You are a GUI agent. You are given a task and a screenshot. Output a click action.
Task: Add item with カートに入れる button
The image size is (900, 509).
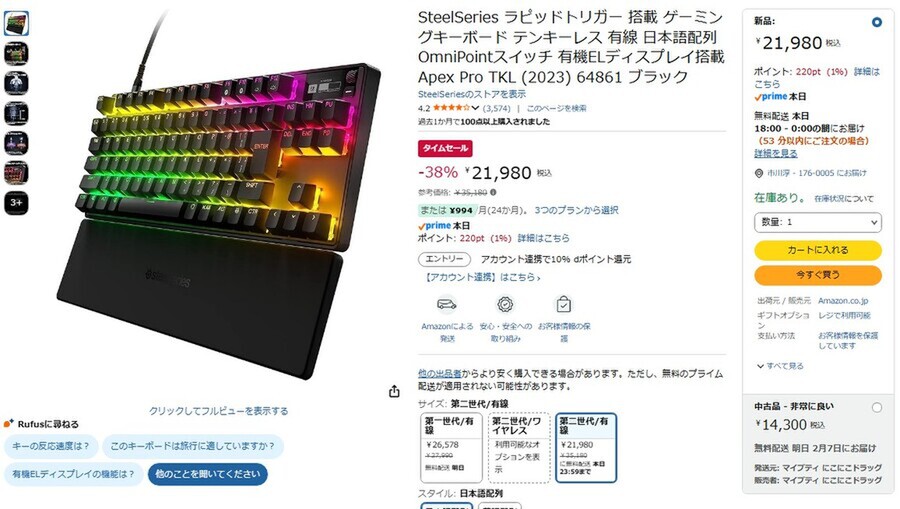tap(818, 250)
